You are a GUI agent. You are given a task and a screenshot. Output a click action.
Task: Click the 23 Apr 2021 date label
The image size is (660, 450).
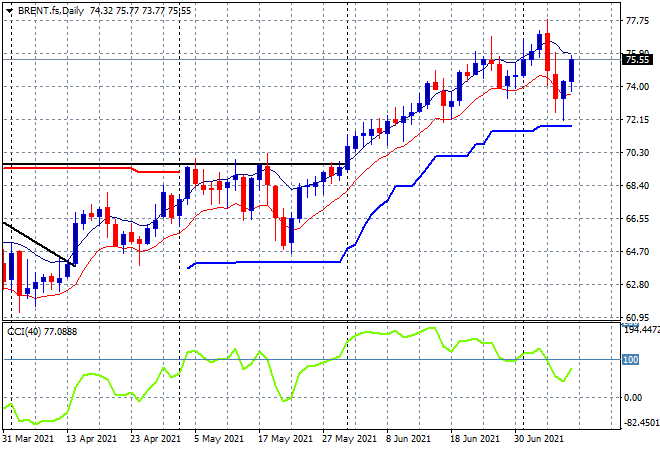155,439
